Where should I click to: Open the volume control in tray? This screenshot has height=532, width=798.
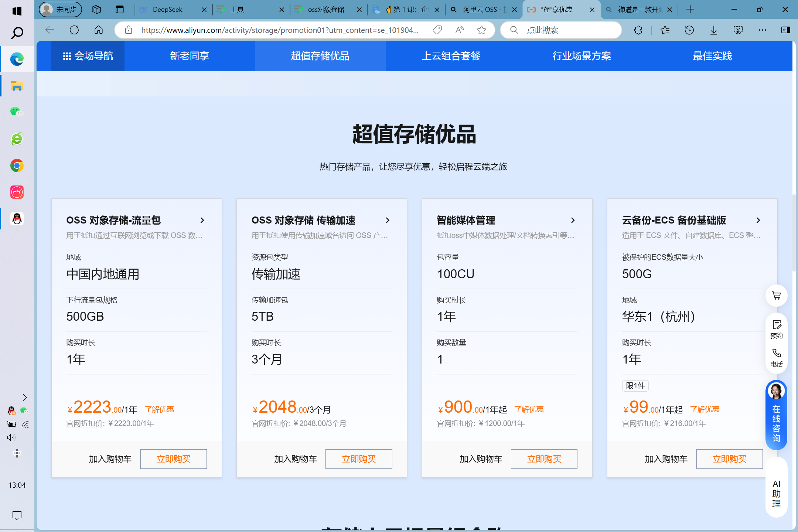11,437
